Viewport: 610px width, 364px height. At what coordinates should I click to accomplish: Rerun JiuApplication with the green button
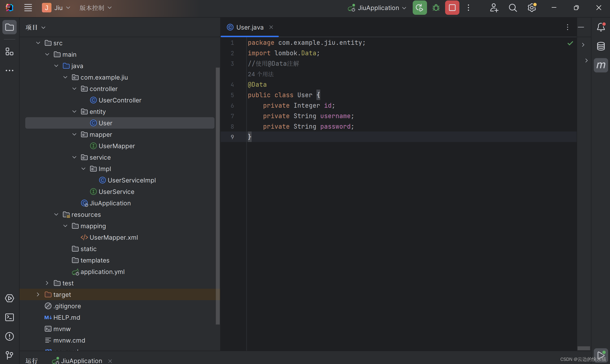(x=419, y=8)
